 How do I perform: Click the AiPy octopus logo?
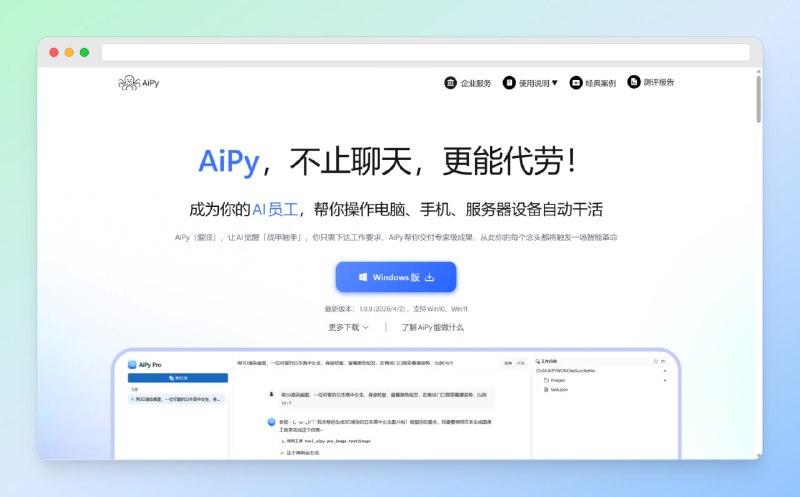(138, 83)
